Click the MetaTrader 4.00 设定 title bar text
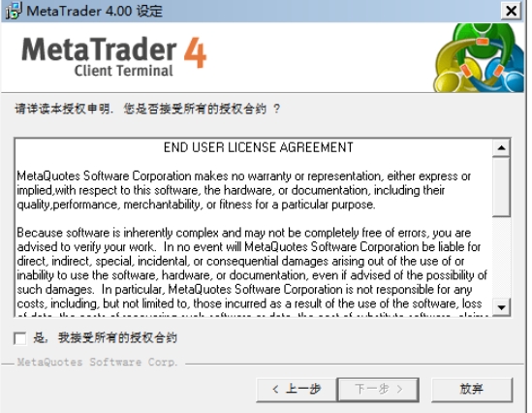The height and width of the screenshot is (413, 532). [x=95, y=11]
